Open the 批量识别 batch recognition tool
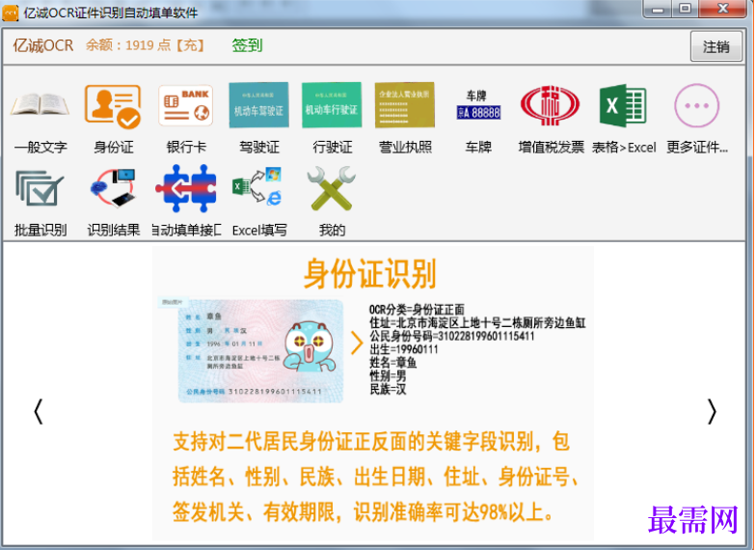The height and width of the screenshot is (550, 756). [39, 189]
